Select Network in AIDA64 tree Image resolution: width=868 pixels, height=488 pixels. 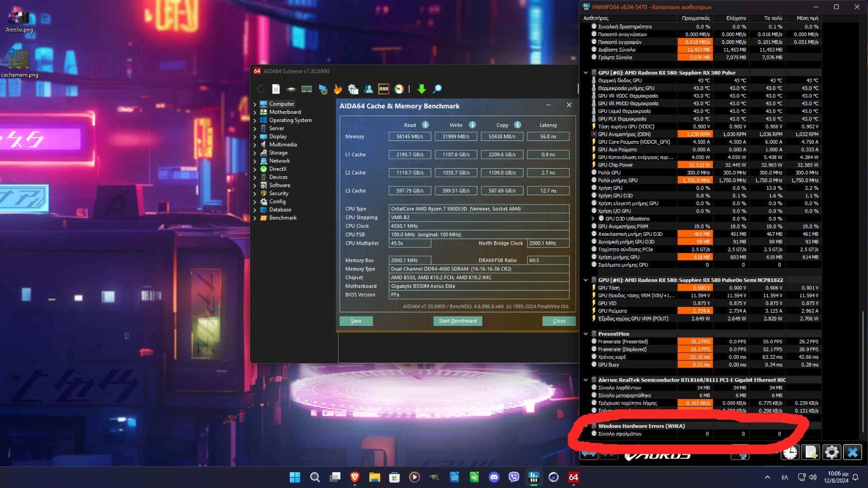(279, 161)
